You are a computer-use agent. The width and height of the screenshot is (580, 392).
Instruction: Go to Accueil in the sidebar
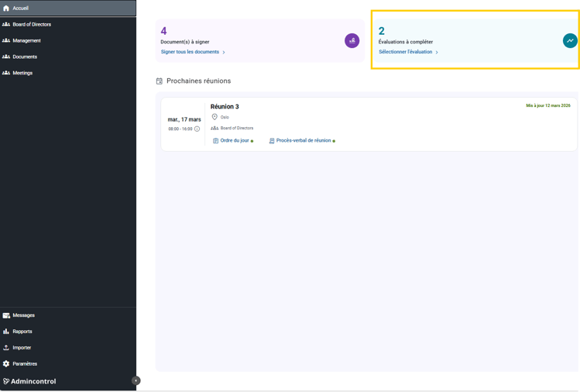click(21, 8)
